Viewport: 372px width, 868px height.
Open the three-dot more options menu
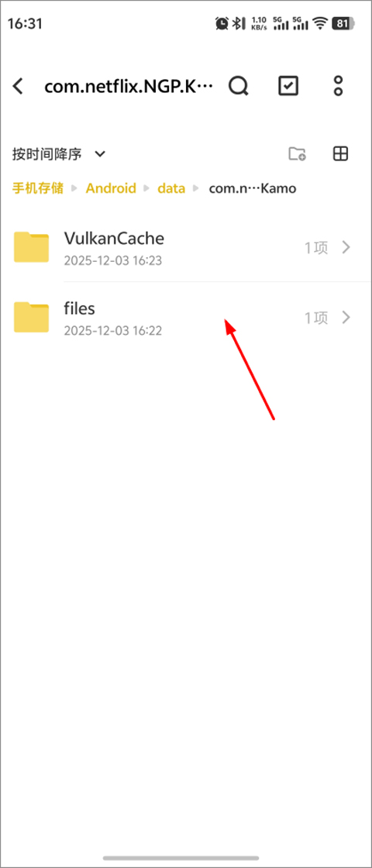338,86
